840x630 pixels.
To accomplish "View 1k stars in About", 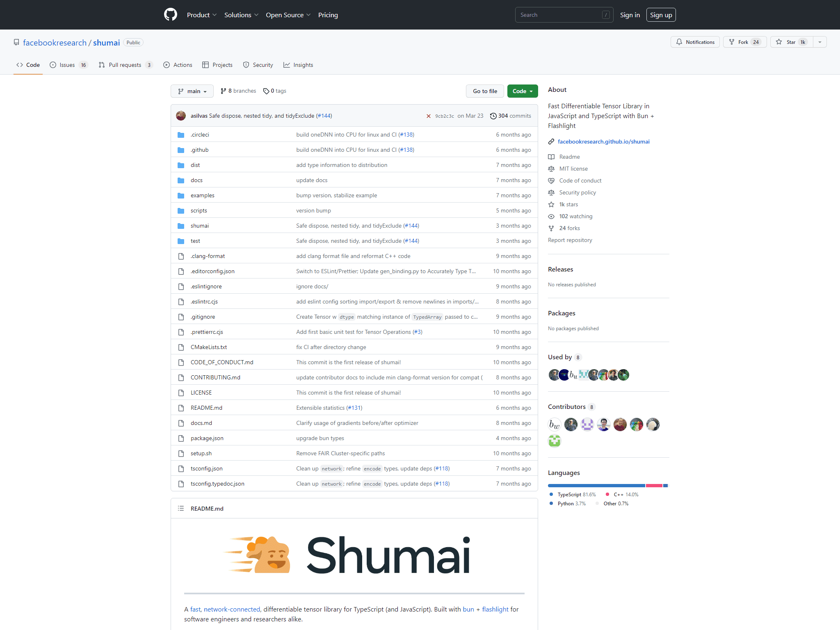I will point(568,204).
